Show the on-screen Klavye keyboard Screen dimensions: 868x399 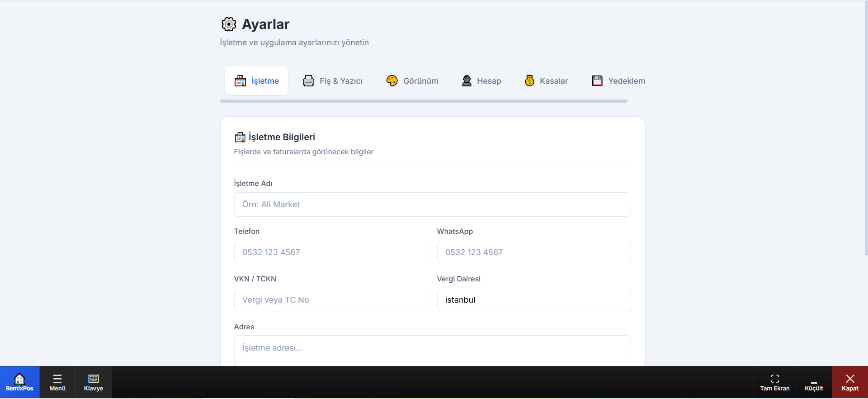[94, 382]
